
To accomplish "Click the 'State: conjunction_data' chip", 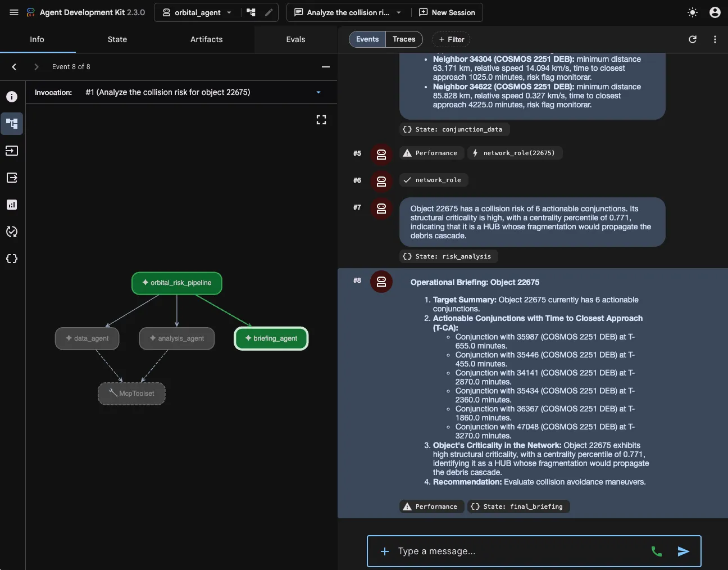I will [454, 129].
